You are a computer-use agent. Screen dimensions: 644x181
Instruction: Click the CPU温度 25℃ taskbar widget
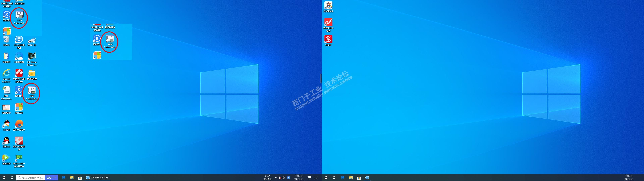coord(267,177)
